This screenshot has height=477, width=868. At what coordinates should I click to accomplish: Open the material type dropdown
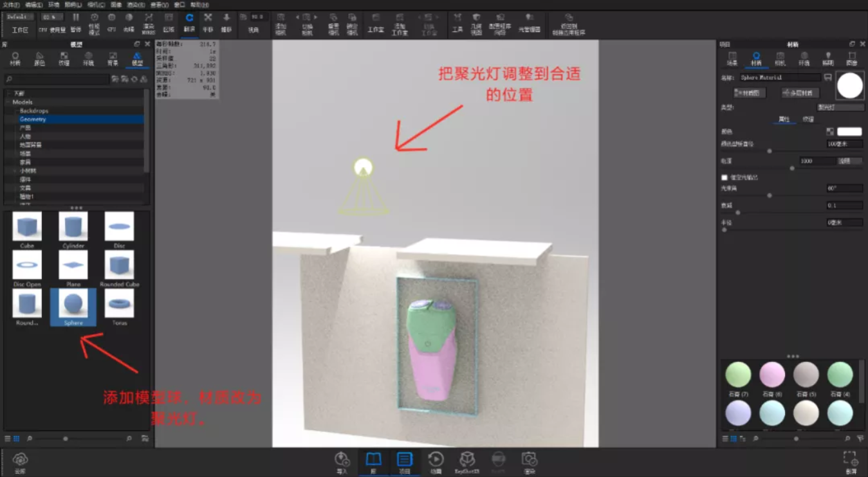(x=840, y=107)
